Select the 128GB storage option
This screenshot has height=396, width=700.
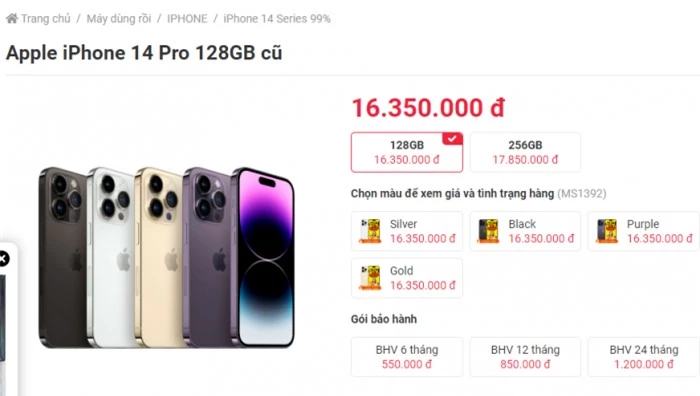click(407, 152)
